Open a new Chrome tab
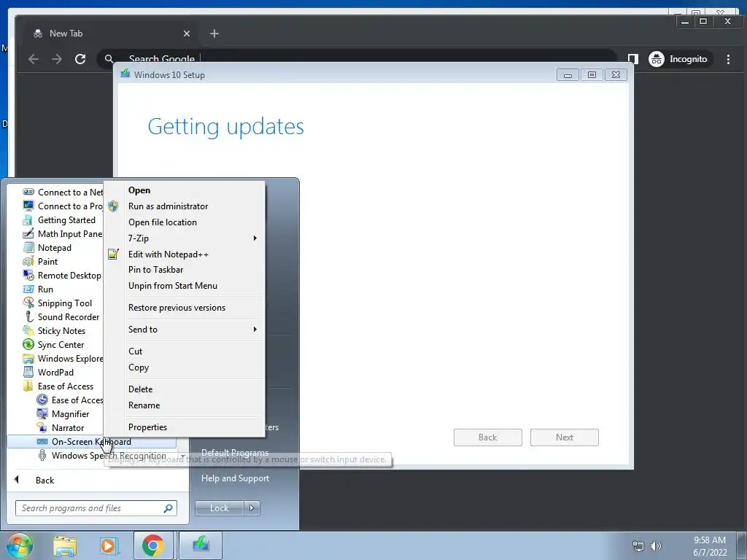The image size is (747, 560). 214,34
